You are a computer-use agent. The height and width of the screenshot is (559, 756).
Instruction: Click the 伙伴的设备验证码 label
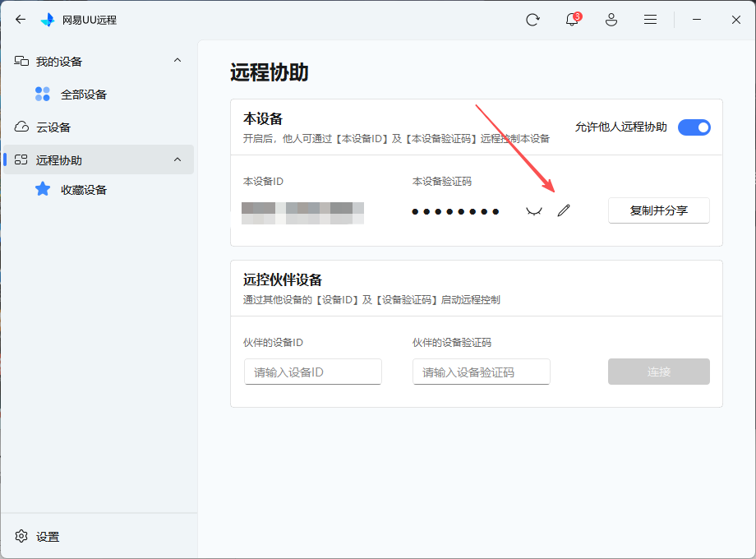pos(452,343)
